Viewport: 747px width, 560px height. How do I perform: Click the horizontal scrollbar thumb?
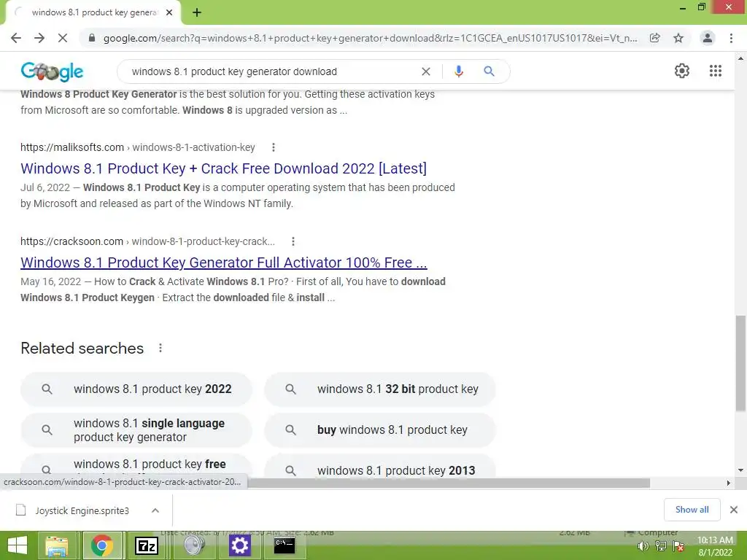pyautogui.click(x=449, y=483)
